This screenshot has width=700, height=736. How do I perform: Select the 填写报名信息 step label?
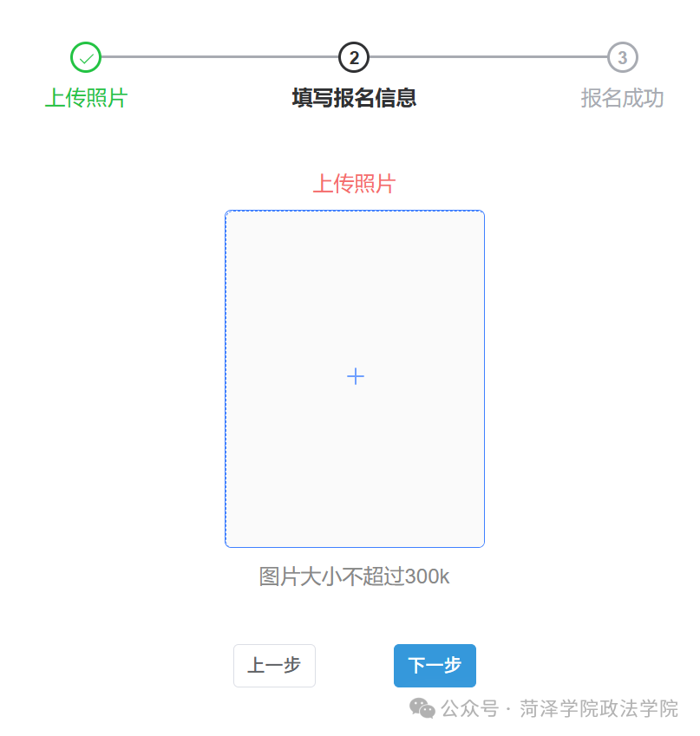pos(354,98)
